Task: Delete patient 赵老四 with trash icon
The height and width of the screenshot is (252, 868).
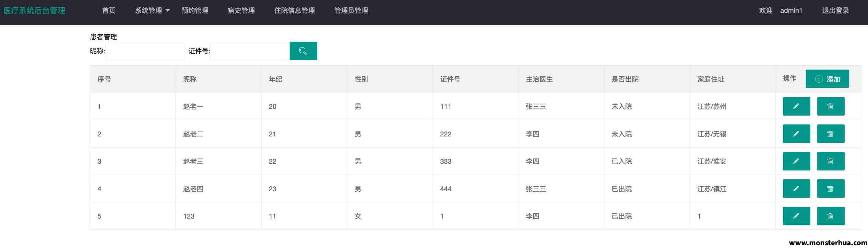Action: pyautogui.click(x=831, y=189)
